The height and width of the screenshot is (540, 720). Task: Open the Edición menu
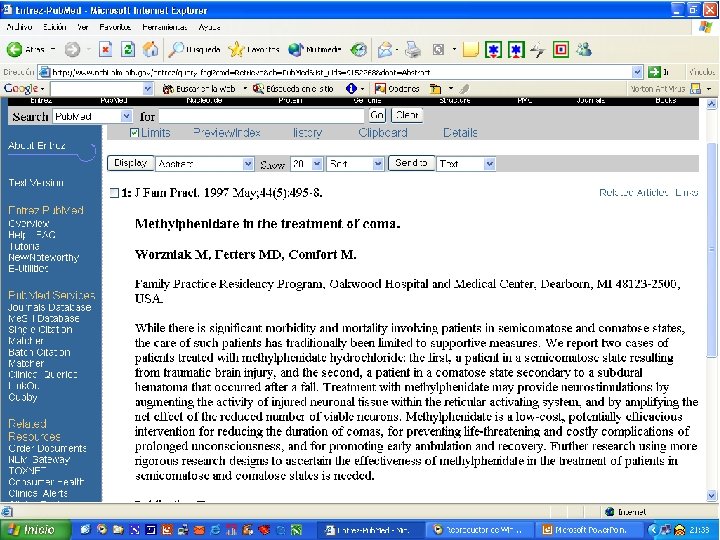(x=55, y=27)
